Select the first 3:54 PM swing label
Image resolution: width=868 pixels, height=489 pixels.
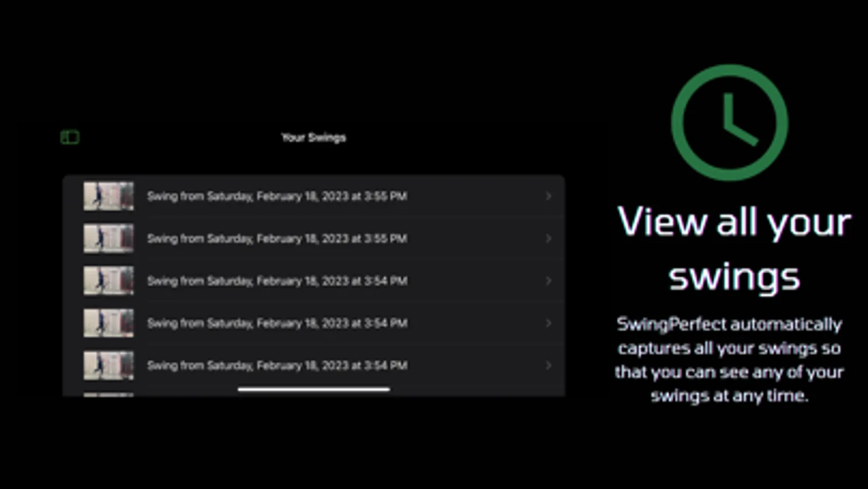277,281
